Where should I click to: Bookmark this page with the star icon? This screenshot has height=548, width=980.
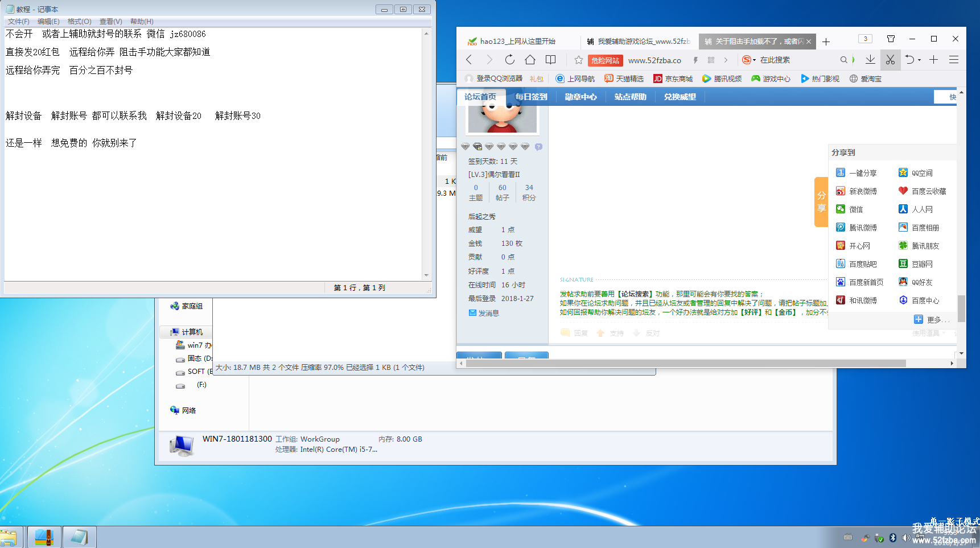[579, 60]
